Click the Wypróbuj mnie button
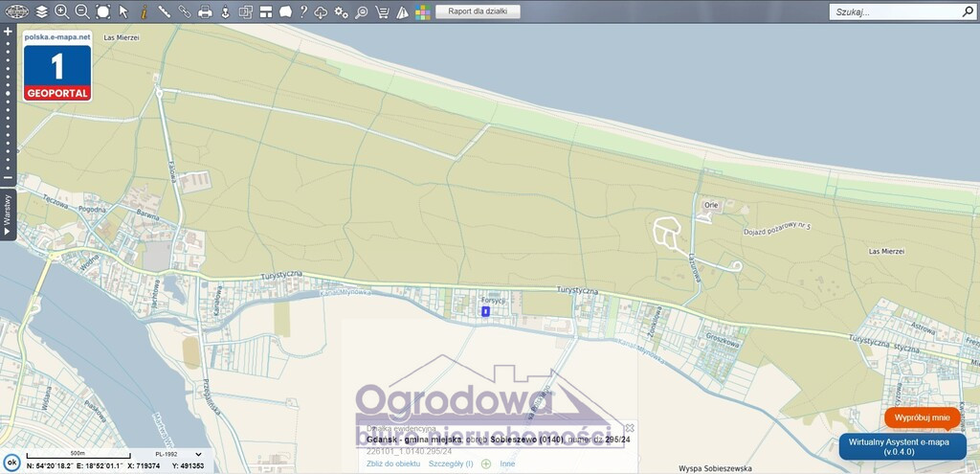The height and width of the screenshot is (474, 980). 922,418
